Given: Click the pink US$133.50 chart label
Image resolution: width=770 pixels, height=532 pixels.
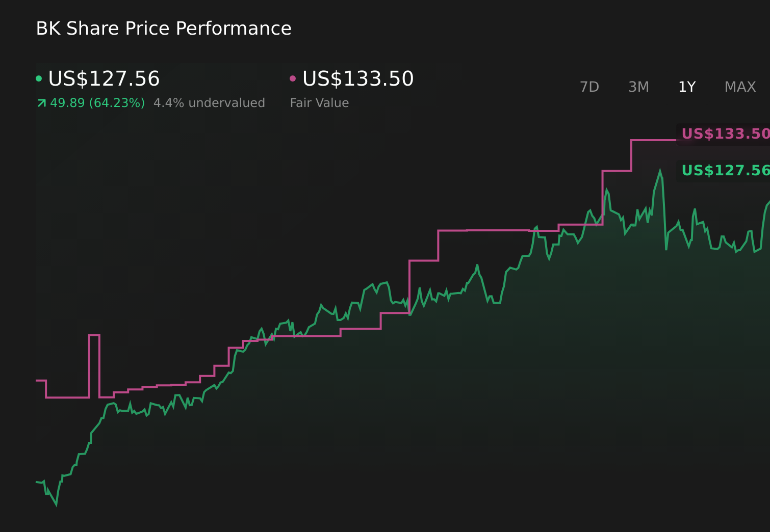Looking at the screenshot, I should pyautogui.click(x=724, y=134).
